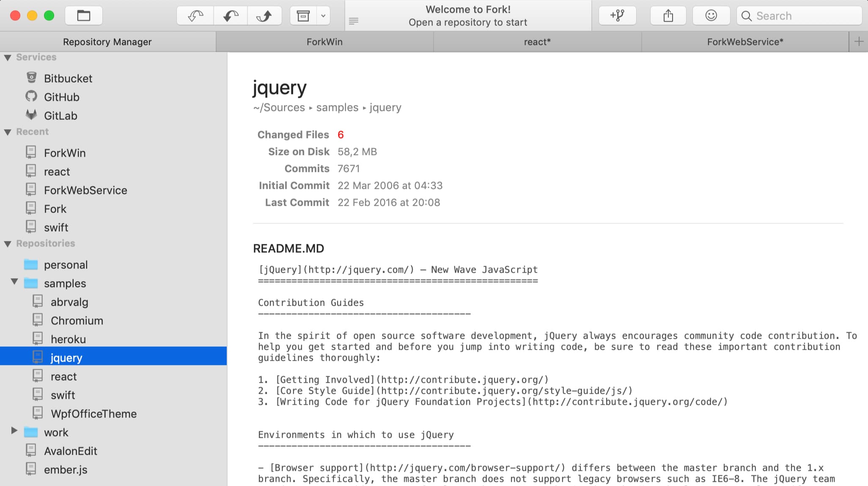
Task: Select Bitbucket in Services
Action: click(x=68, y=78)
